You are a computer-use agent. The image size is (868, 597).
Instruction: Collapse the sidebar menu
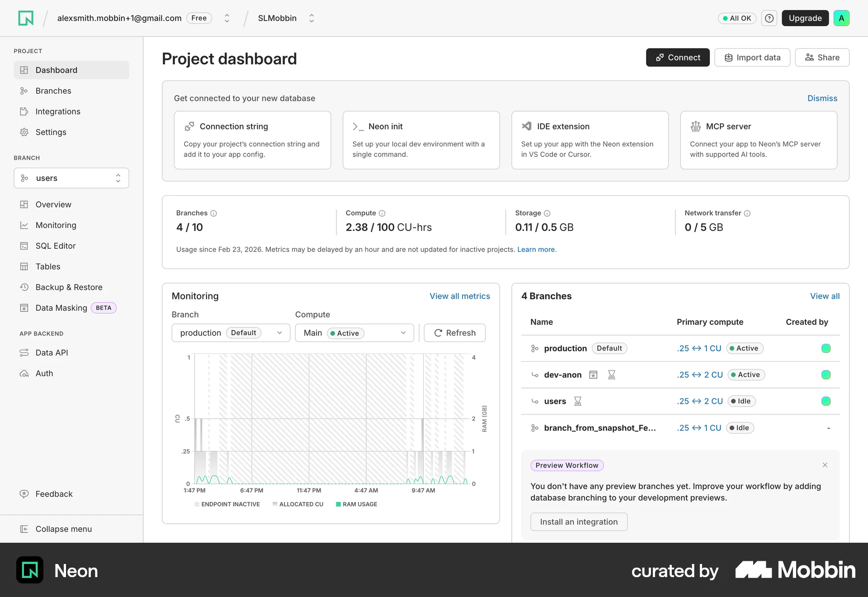(71, 529)
